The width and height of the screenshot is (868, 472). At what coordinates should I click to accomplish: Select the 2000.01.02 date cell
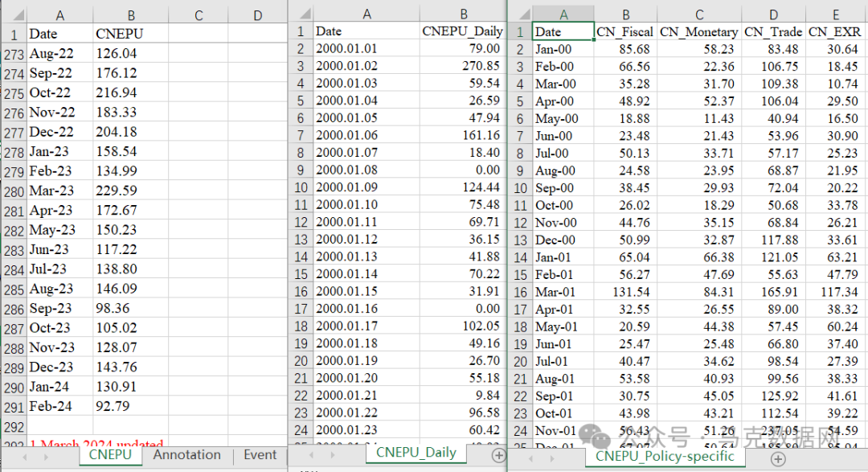(366, 66)
